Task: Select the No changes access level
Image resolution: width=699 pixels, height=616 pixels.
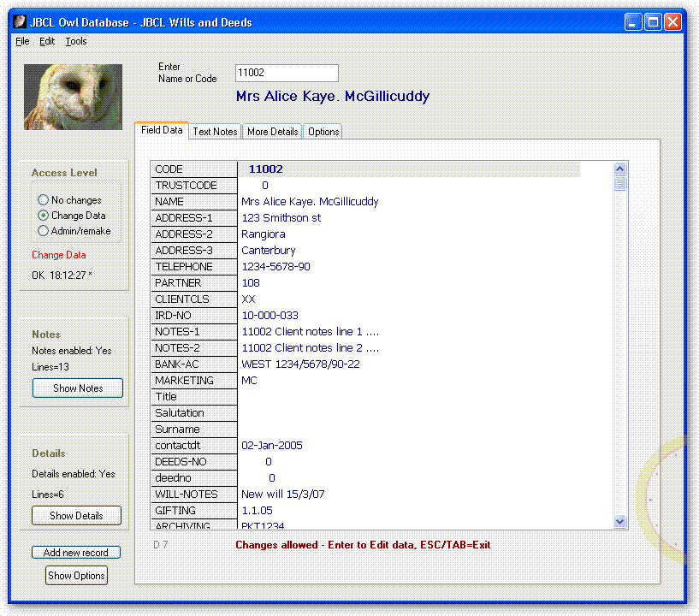Action: tap(43, 200)
